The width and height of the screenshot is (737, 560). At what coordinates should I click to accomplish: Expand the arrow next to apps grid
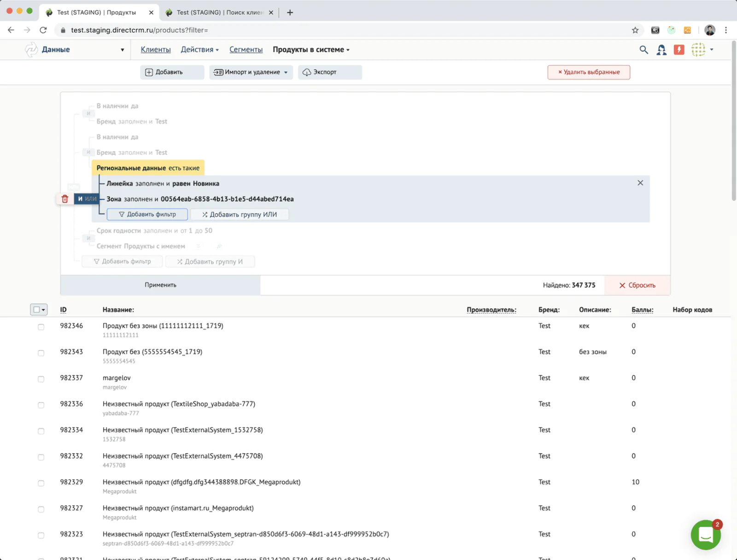point(712,50)
